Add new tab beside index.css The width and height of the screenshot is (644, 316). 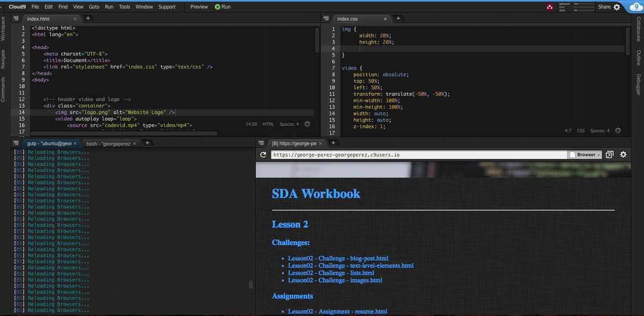[x=398, y=18]
